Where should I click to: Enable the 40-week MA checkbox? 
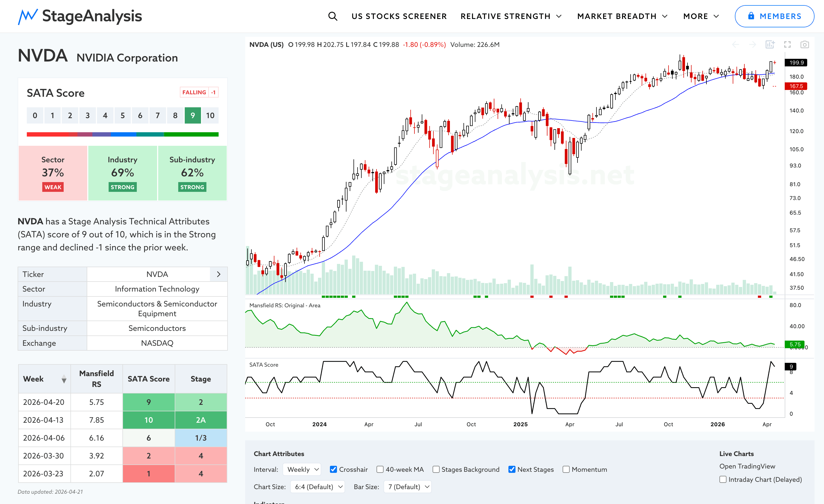click(x=380, y=469)
